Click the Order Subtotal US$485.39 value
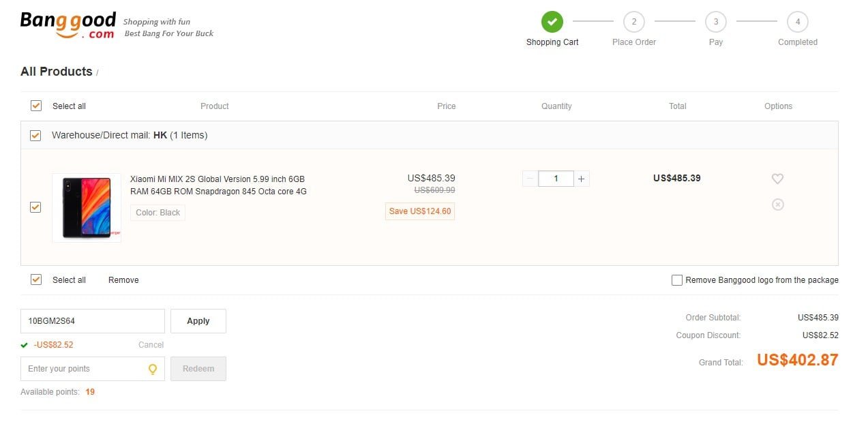Image resolution: width=868 pixels, height=422 pixels. pyautogui.click(x=818, y=318)
